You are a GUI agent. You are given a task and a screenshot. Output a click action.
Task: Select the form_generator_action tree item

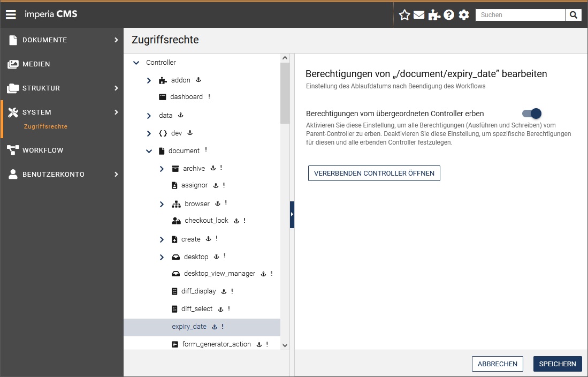point(216,344)
